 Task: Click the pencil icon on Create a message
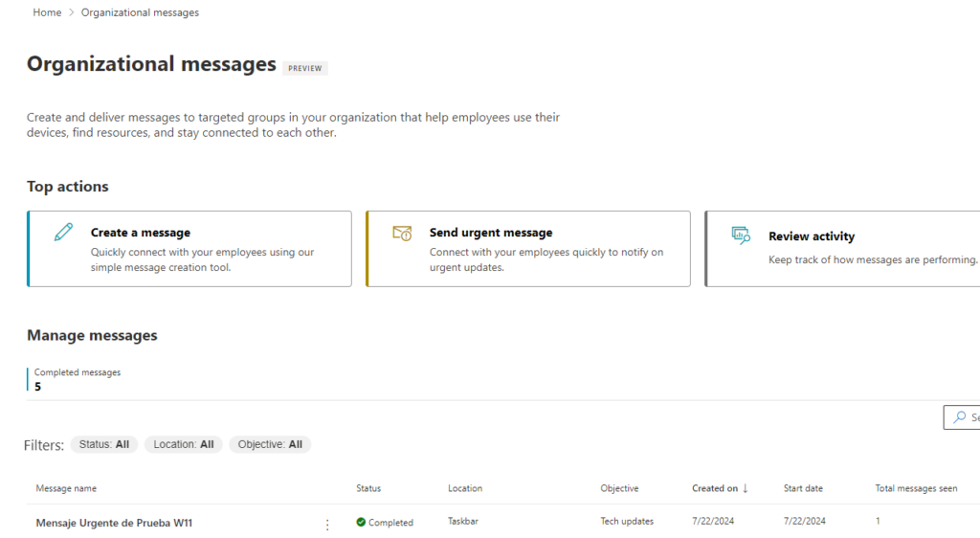click(x=63, y=232)
